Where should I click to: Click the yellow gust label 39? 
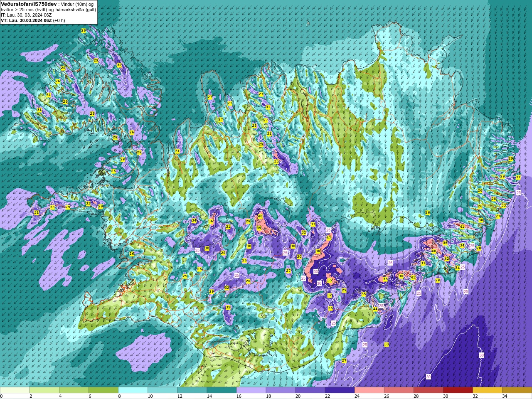[259, 228]
